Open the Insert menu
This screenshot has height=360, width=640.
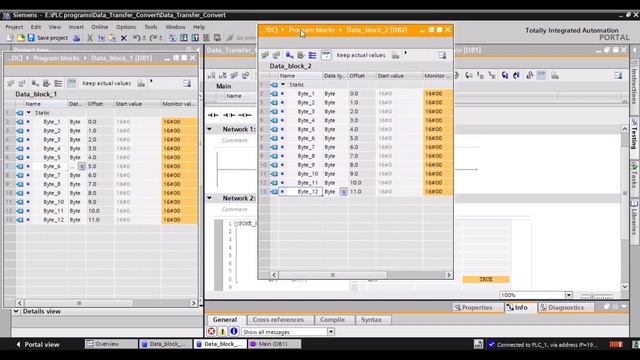pos(76,27)
